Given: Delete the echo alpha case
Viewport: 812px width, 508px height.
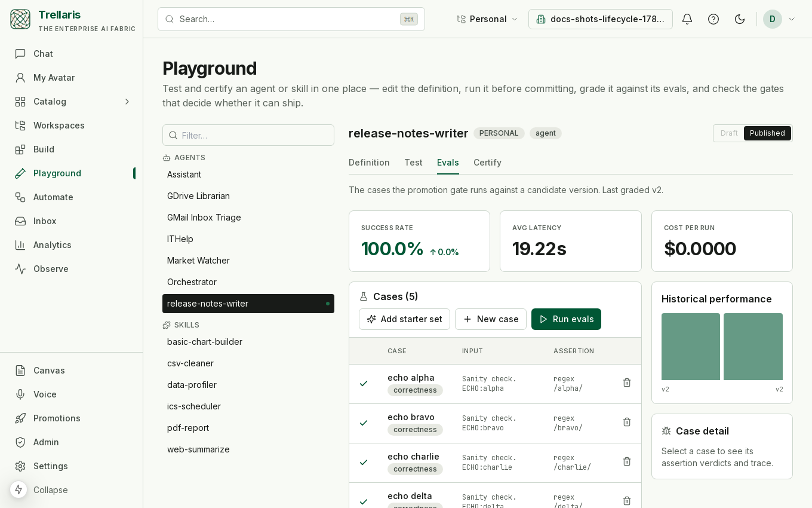Looking at the screenshot, I should [627, 382].
